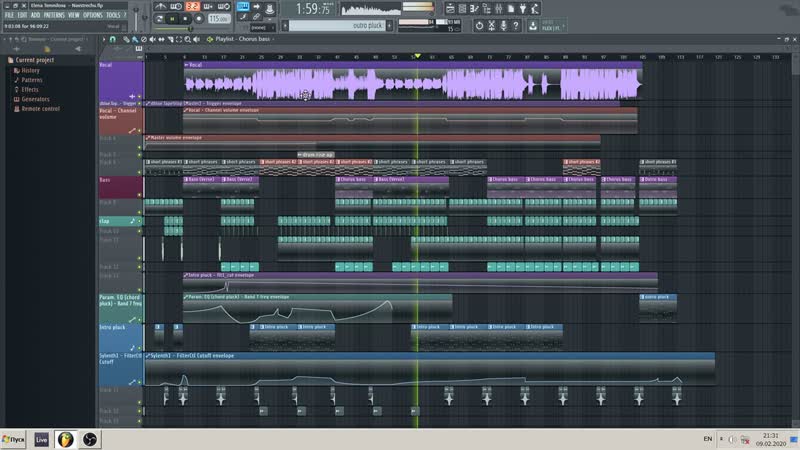Viewport: 800px width, 450px height.
Task: Open the Playlist view icon
Action: [x=450, y=8]
